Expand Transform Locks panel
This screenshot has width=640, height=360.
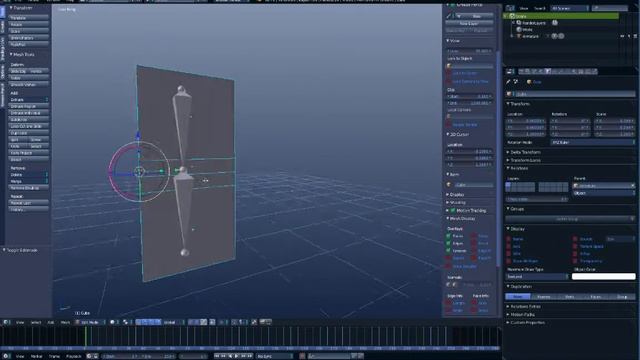pos(524,160)
